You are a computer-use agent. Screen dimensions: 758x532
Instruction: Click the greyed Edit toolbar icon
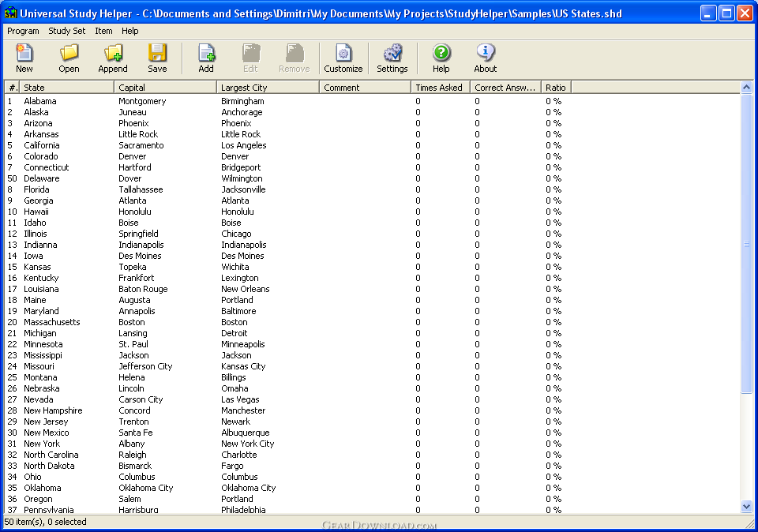click(250, 58)
